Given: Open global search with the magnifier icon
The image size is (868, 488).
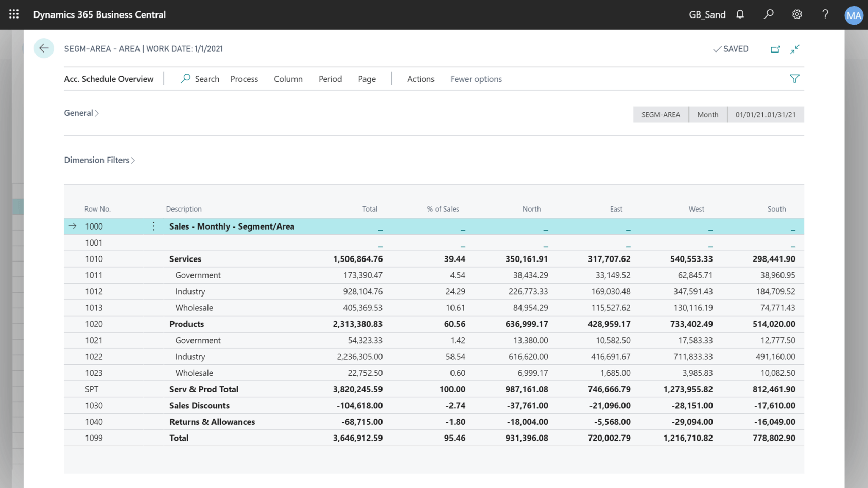Looking at the screenshot, I should (x=768, y=14).
